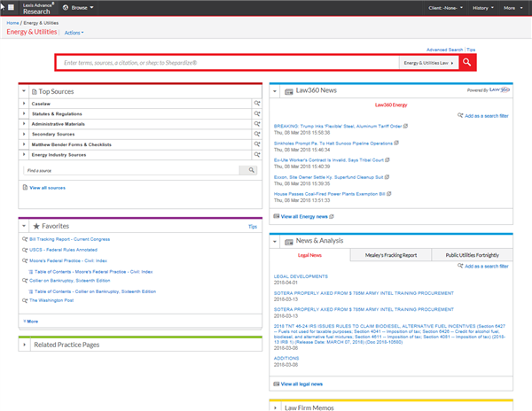
Task: Open the Browse menu
Action: (78, 7)
